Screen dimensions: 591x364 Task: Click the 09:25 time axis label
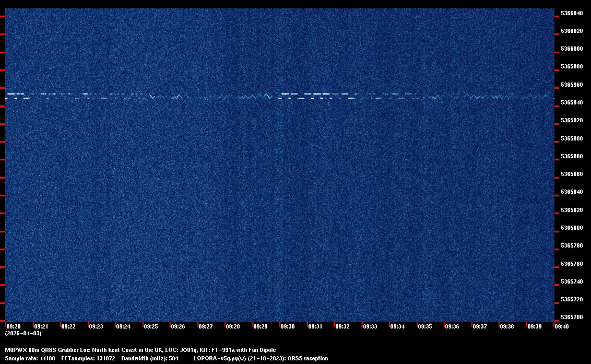(151, 326)
